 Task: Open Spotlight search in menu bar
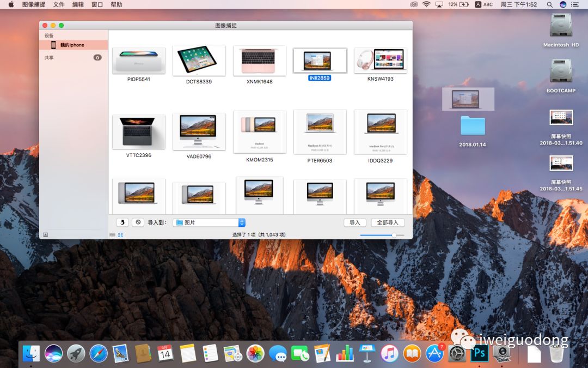click(550, 4)
